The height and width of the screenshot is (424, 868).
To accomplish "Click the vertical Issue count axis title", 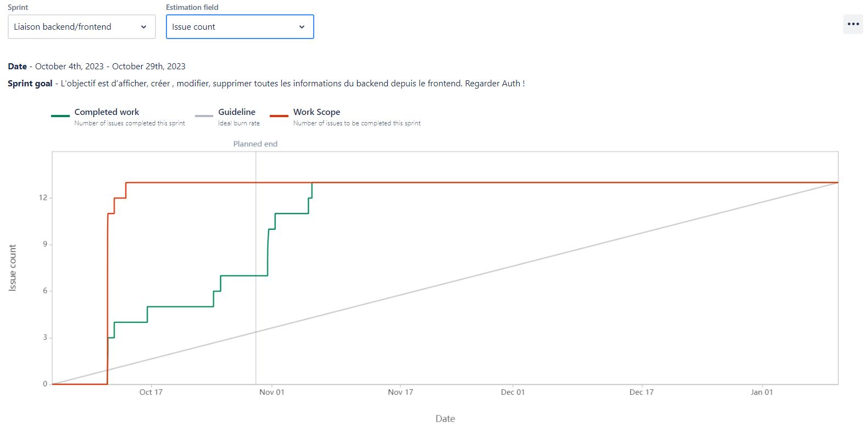I will pyautogui.click(x=13, y=268).
